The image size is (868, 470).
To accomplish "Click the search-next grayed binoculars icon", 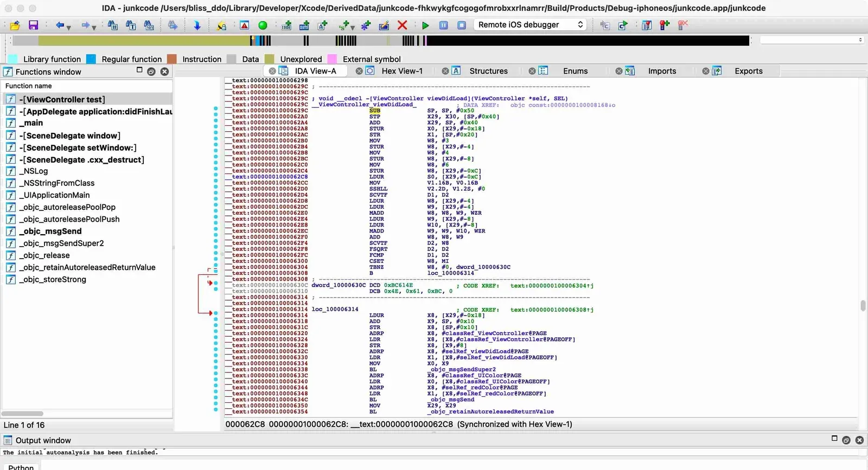I will pyautogui.click(x=173, y=25).
